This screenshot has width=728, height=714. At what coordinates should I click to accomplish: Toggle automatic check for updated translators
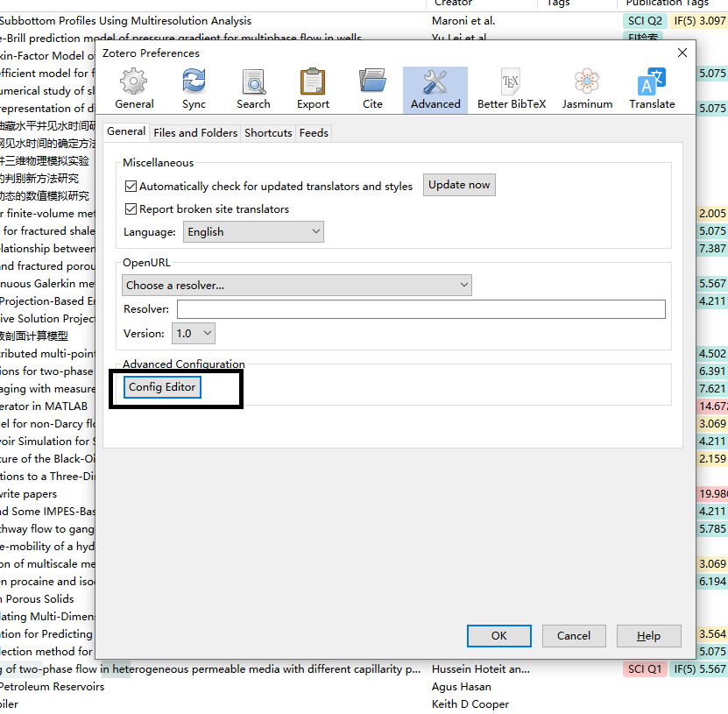131,186
